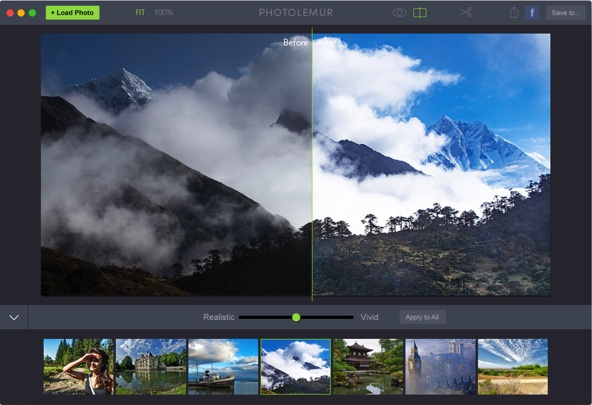Switch zoom to 100%
This screenshot has width=592, height=405.
(163, 12)
